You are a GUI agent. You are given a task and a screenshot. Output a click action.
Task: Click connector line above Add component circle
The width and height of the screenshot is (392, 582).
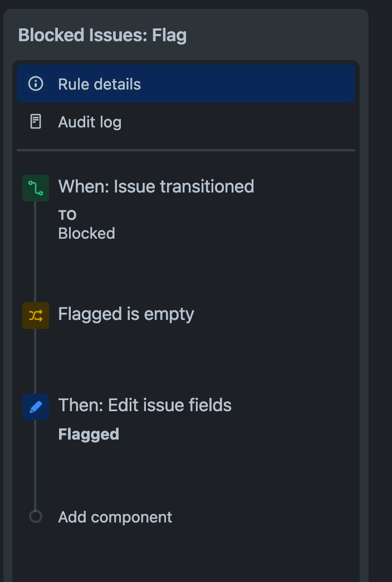pyautogui.click(x=35, y=465)
